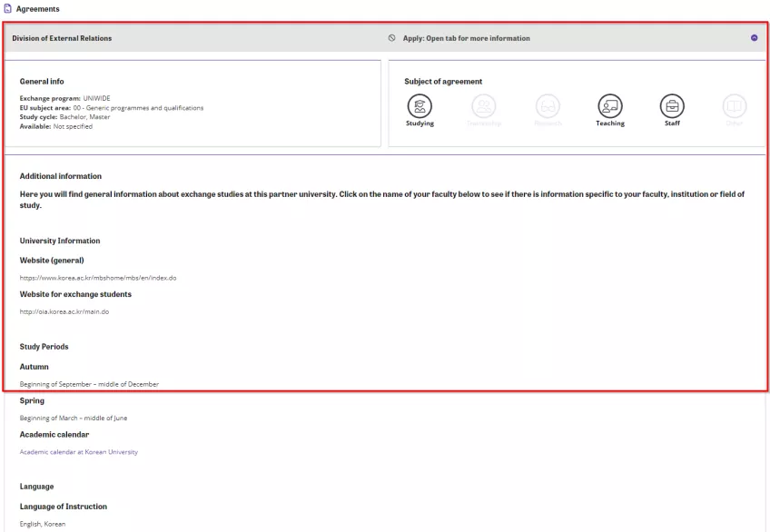The height and width of the screenshot is (532, 770).
Task: Open the oia.korea.ac.kr exchange students URL
Action: coord(64,311)
